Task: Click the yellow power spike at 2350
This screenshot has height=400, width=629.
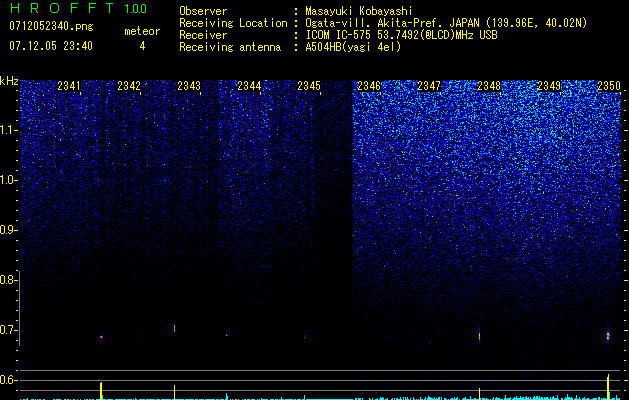Action: (608, 387)
